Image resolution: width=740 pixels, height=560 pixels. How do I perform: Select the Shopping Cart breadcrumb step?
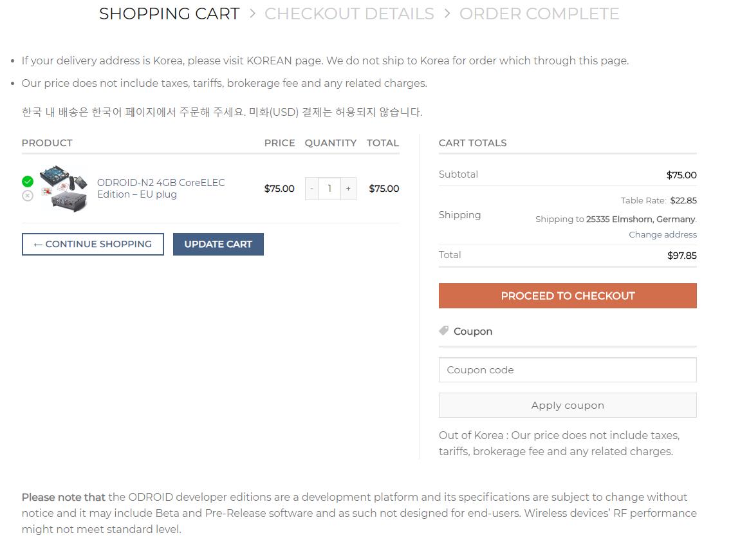pos(169,14)
